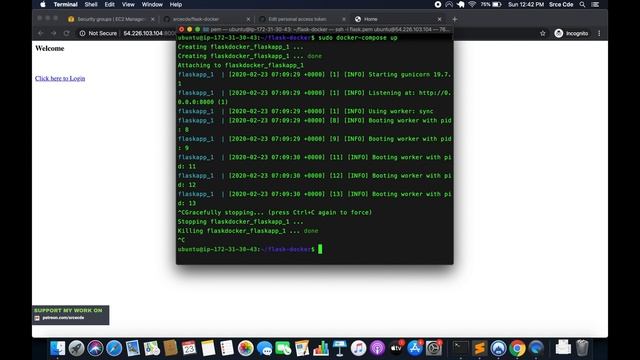Open the Trash in the Dock
This screenshot has height=360, width=640.
click(582, 348)
